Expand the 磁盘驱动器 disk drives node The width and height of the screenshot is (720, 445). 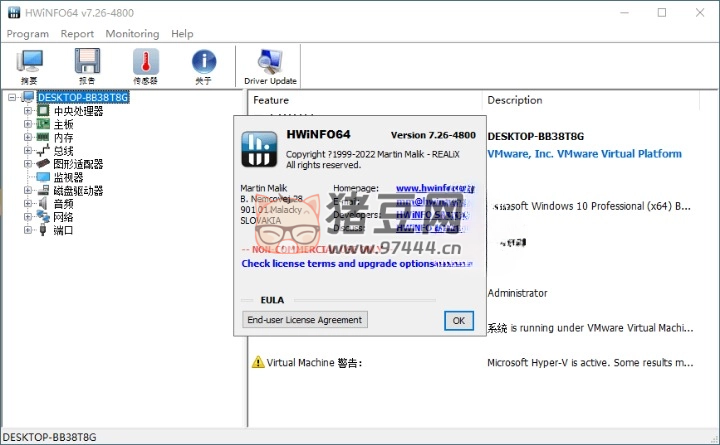coord(28,190)
